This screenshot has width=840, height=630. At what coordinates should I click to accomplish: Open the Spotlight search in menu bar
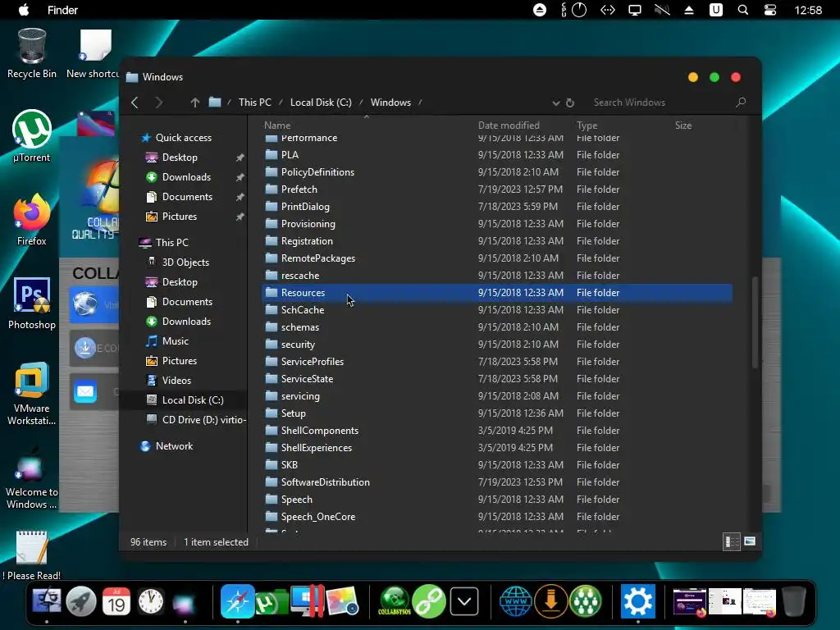click(742, 10)
